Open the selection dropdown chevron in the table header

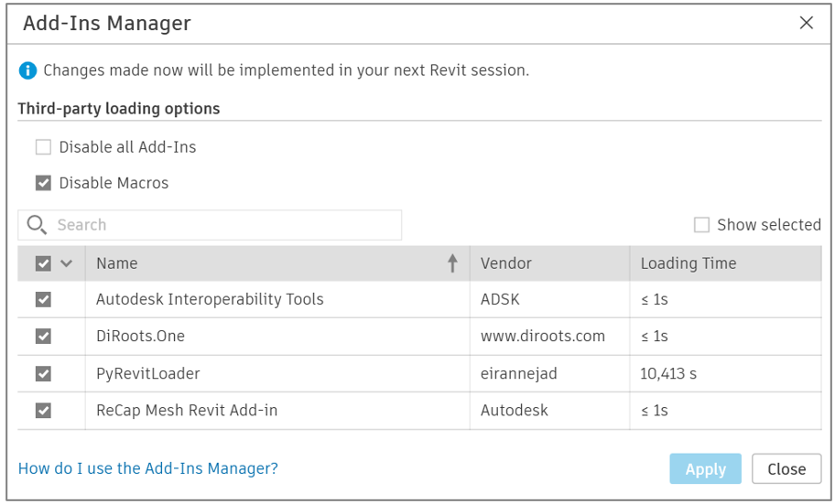pos(67,263)
